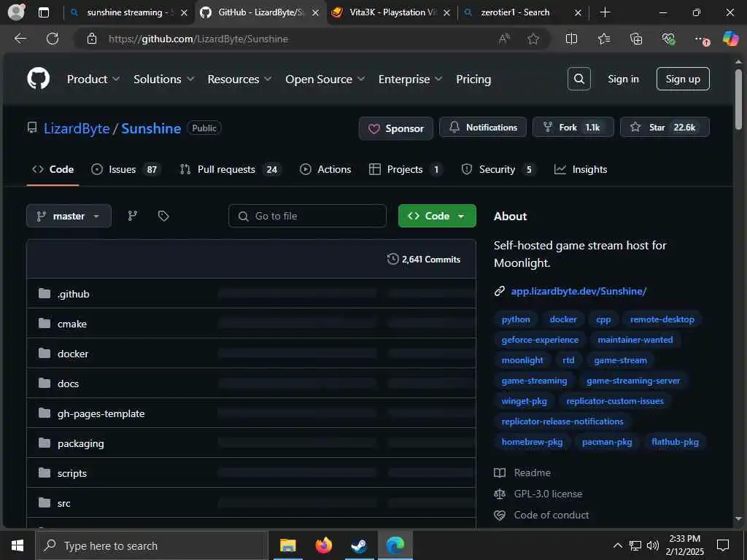Viewport: 747px width, 560px height.
Task: Click the geforce-experience topic tag
Action: point(540,340)
